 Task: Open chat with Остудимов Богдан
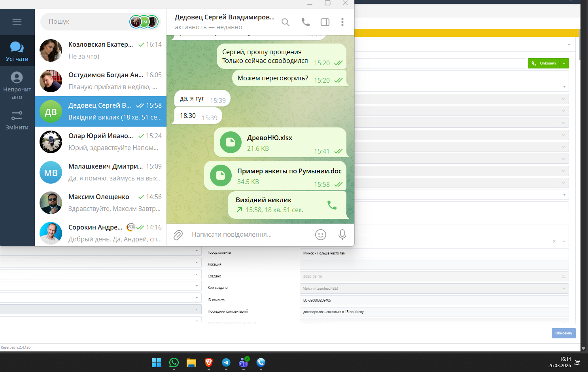tap(101, 81)
